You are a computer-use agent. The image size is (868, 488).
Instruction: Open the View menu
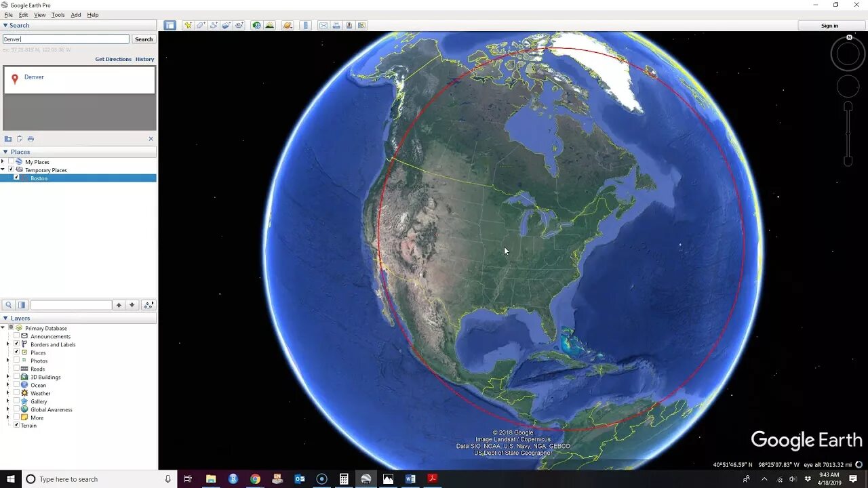coord(40,15)
